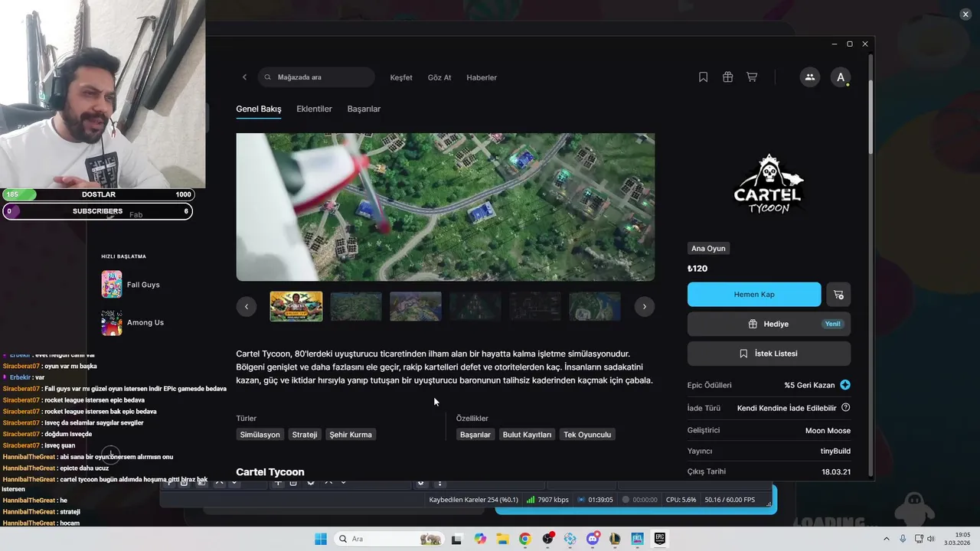
Task: Switch to the Eklentiler tab
Action: (314, 109)
